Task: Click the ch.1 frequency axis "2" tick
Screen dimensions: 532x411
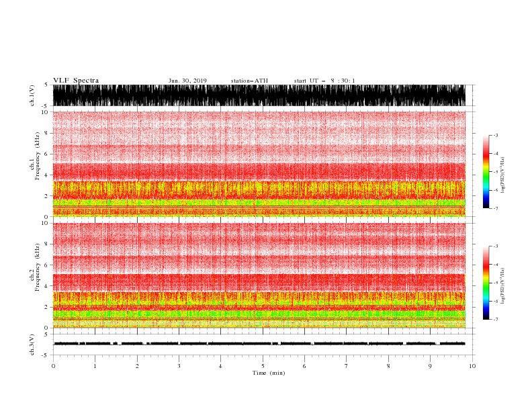Action: pyautogui.click(x=47, y=196)
